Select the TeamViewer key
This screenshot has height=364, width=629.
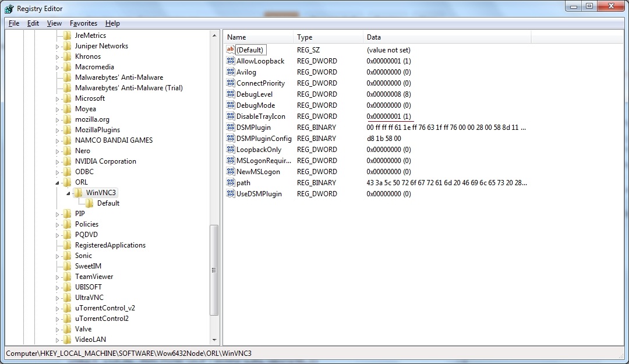coord(94,276)
